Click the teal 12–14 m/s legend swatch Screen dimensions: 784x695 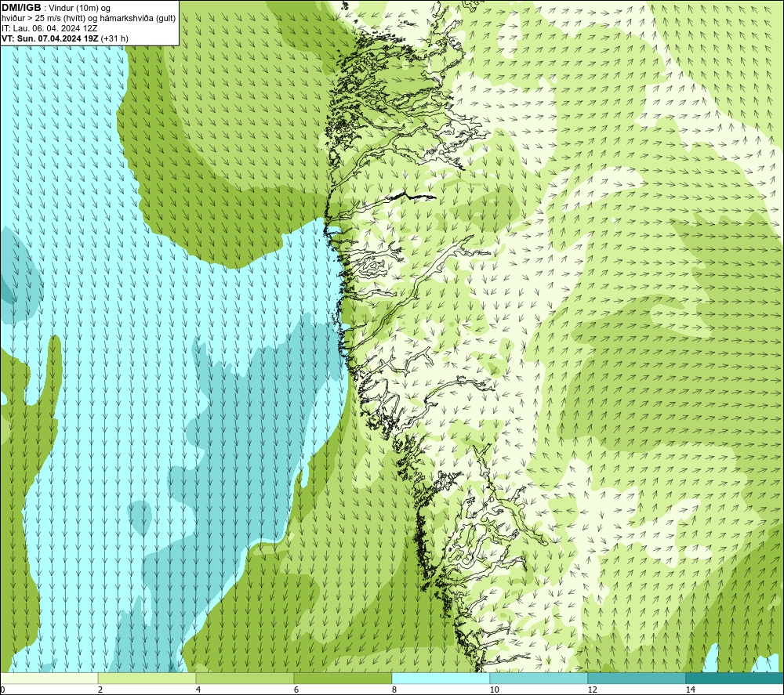point(637,678)
